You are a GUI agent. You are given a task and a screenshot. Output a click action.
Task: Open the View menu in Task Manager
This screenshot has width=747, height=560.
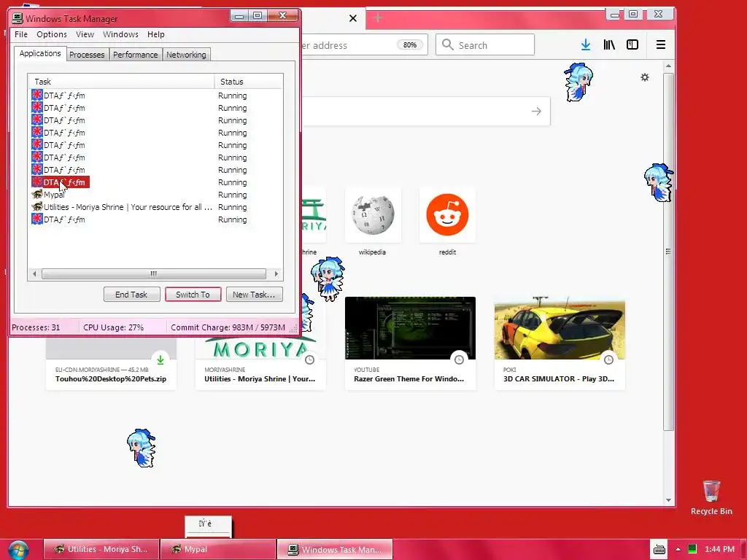click(85, 34)
